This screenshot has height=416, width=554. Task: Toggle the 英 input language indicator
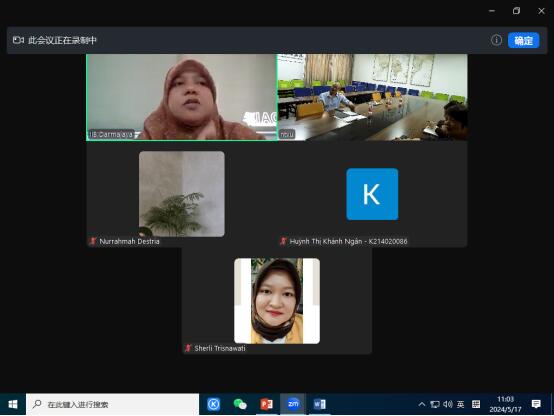pos(460,404)
